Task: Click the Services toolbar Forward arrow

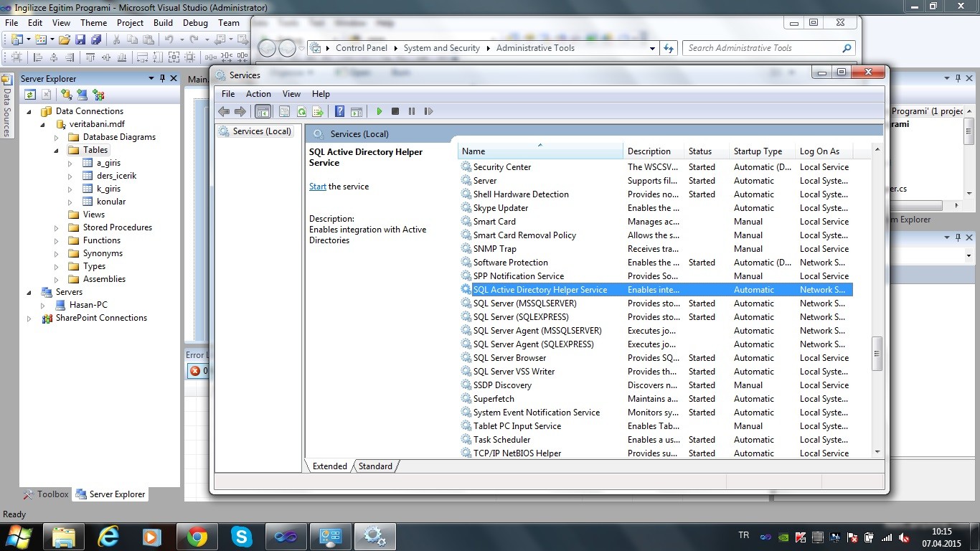Action: click(x=240, y=111)
